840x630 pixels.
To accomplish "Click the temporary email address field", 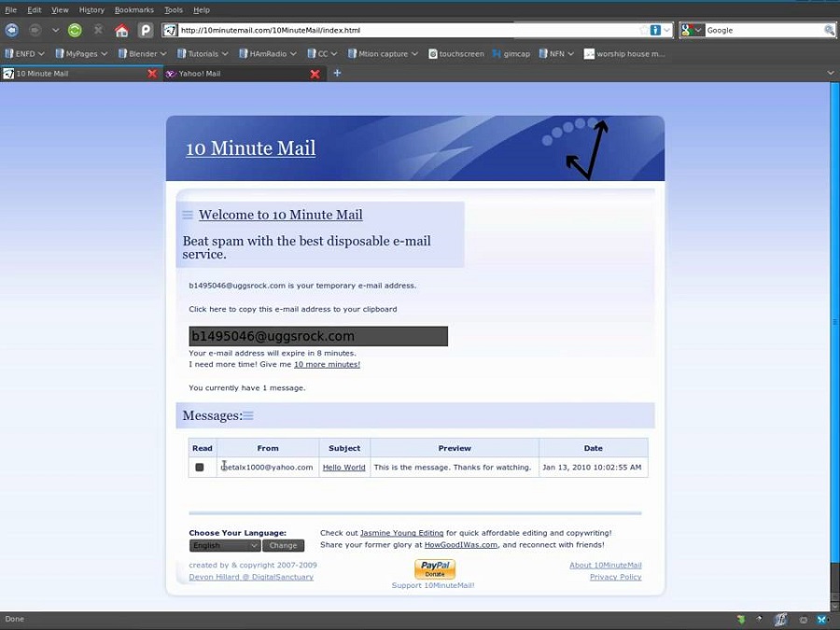I will coord(317,336).
